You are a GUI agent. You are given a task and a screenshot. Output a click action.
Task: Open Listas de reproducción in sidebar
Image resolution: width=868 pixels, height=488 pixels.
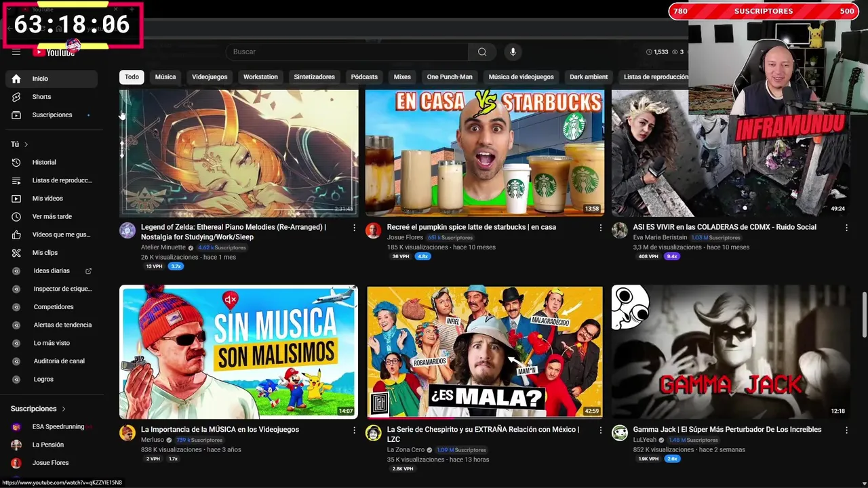(x=52, y=180)
